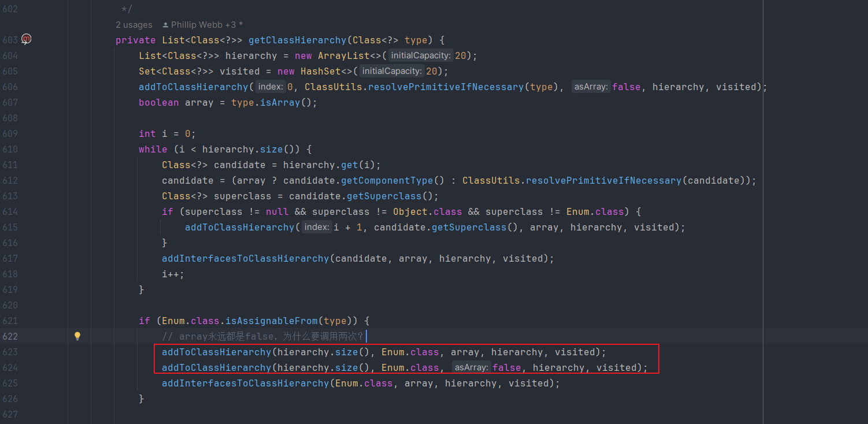Viewport: 868px width, 424px height.
Task: Click line number 609 in the gutter
Action: 10,133
